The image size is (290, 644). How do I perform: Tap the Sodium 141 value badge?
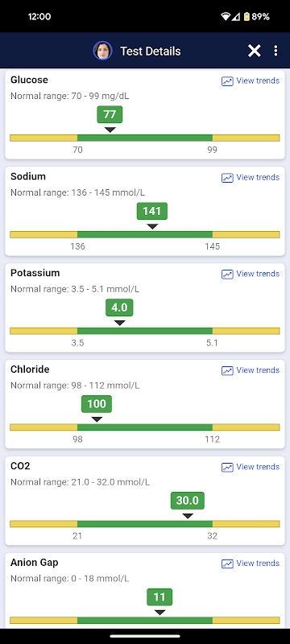152,211
